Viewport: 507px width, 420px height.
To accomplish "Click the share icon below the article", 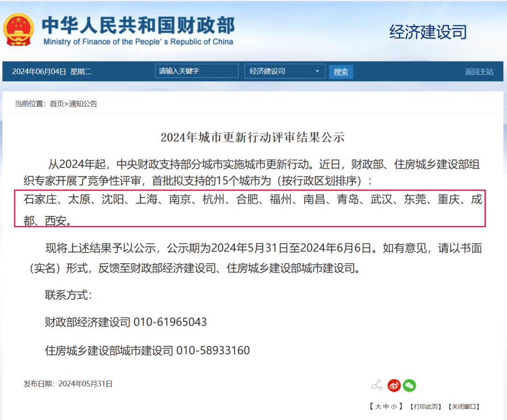I will [x=376, y=385].
